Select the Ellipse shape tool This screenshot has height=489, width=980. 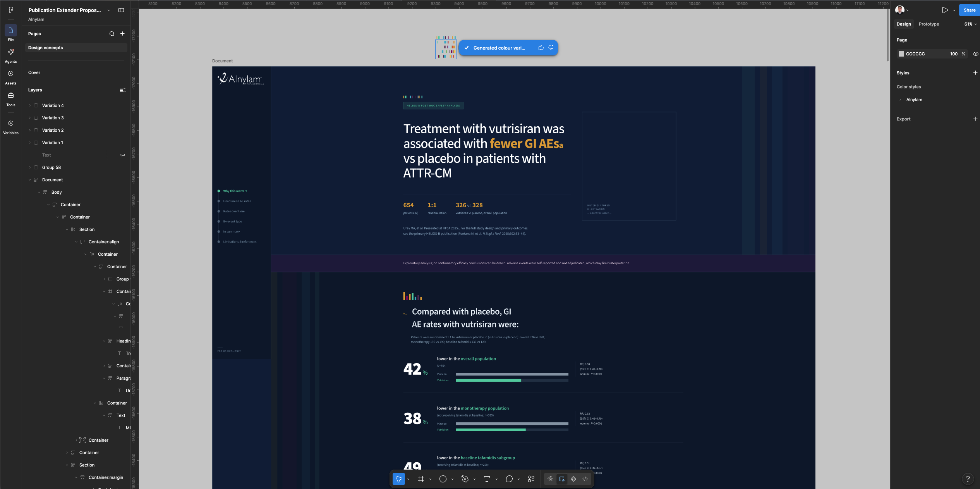click(x=443, y=479)
